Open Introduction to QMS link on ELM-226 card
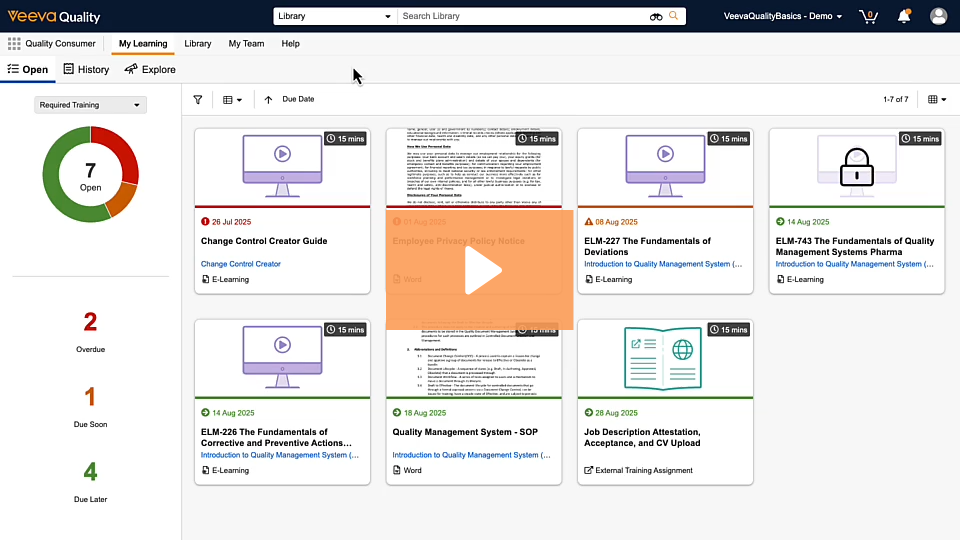Screen dimensions: 960x540 pyautogui.click(x=280, y=455)
